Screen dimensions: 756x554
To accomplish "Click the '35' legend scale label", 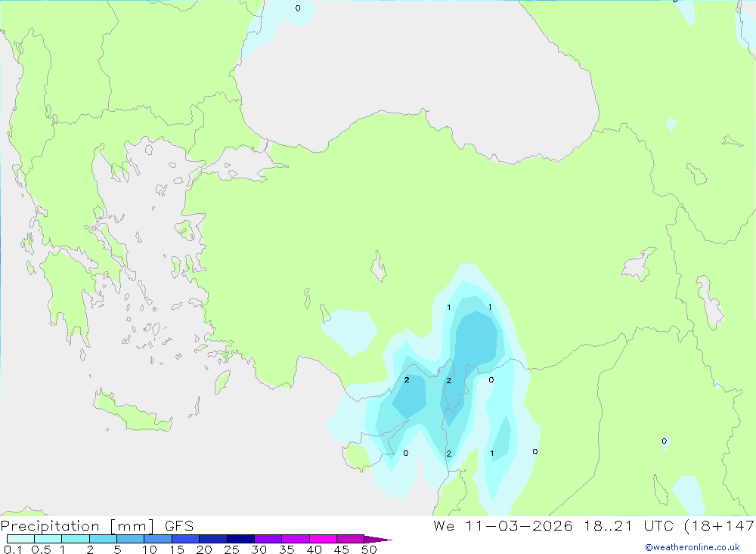I will click(287, 549).
